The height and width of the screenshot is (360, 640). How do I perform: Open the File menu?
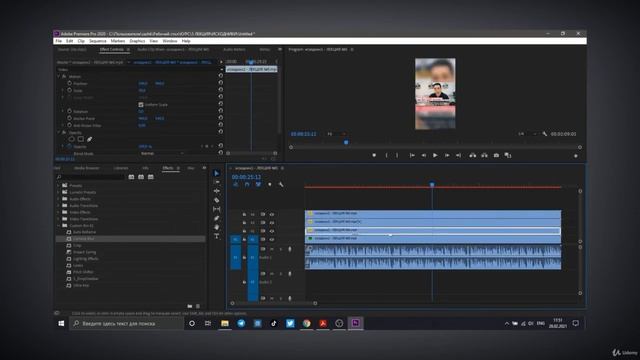pyautogui.click(x=59, y=41)
